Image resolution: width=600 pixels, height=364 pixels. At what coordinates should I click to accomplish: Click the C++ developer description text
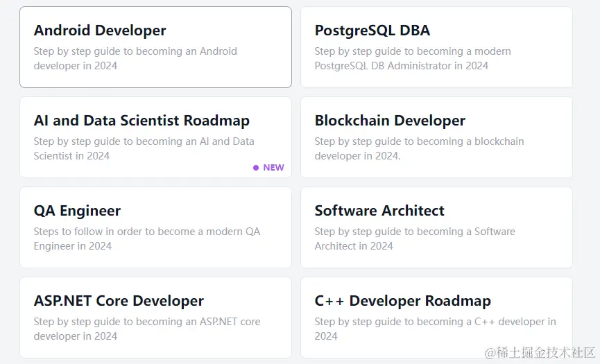pyautogui.click(x=435, y=329)
